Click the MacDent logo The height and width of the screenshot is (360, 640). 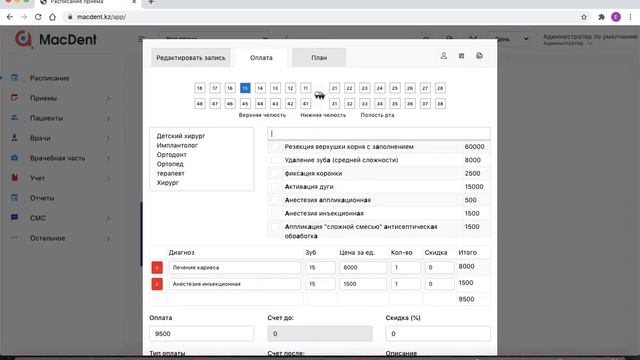[56, 39]
